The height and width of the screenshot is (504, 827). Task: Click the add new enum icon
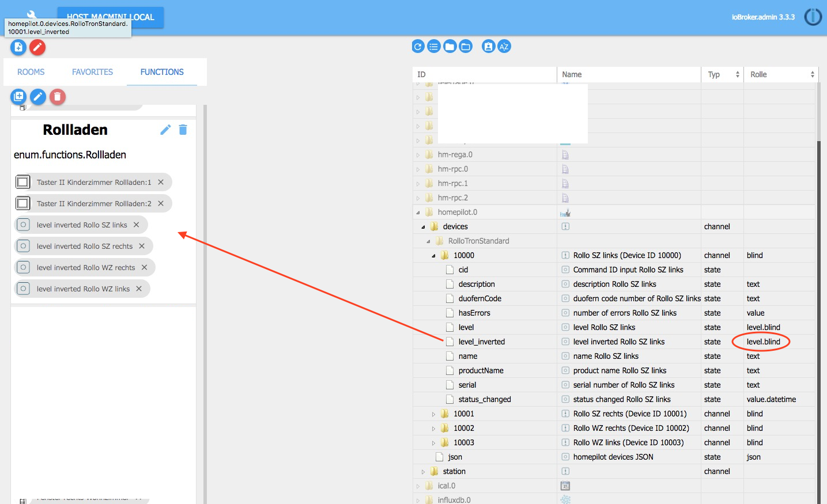pyautogui.click(x=18, y=97)
